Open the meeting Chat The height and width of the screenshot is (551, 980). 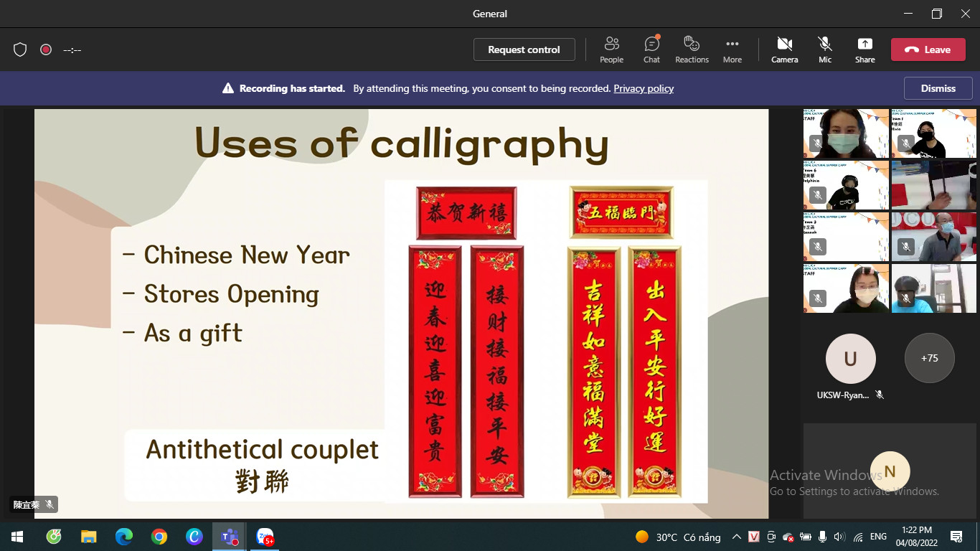651,50
